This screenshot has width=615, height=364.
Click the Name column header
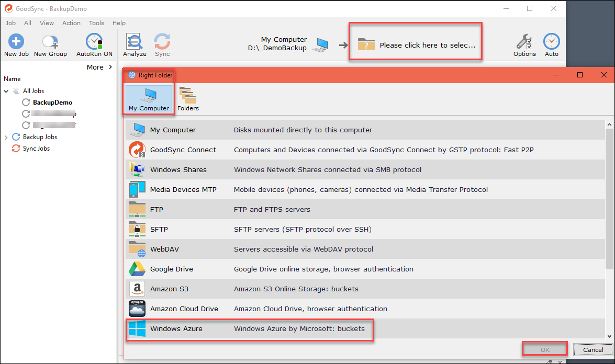12,79
